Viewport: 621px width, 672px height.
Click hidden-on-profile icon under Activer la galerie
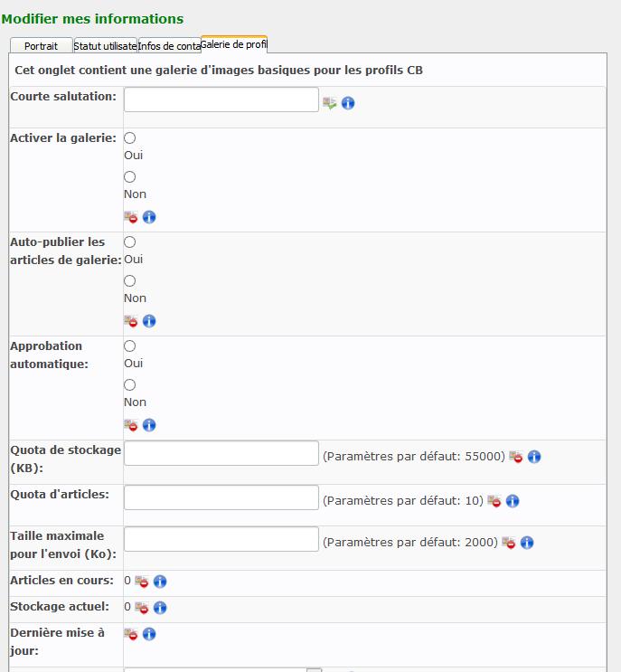click(x=131, y=217)
